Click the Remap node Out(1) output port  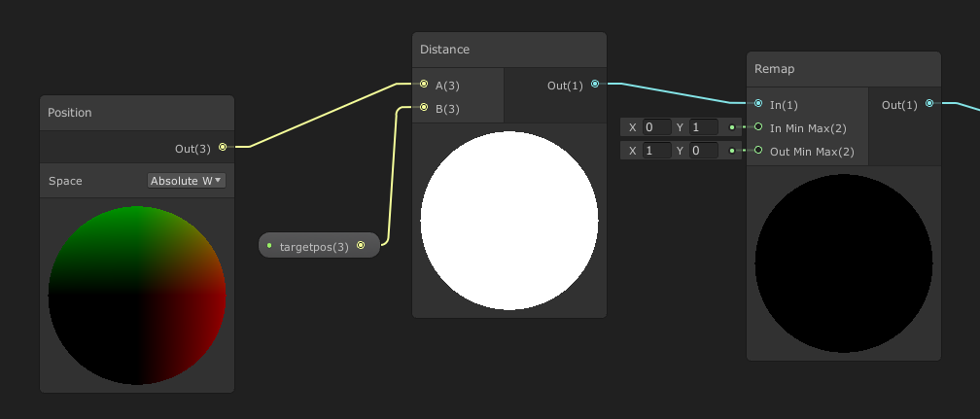pos(929,103)
